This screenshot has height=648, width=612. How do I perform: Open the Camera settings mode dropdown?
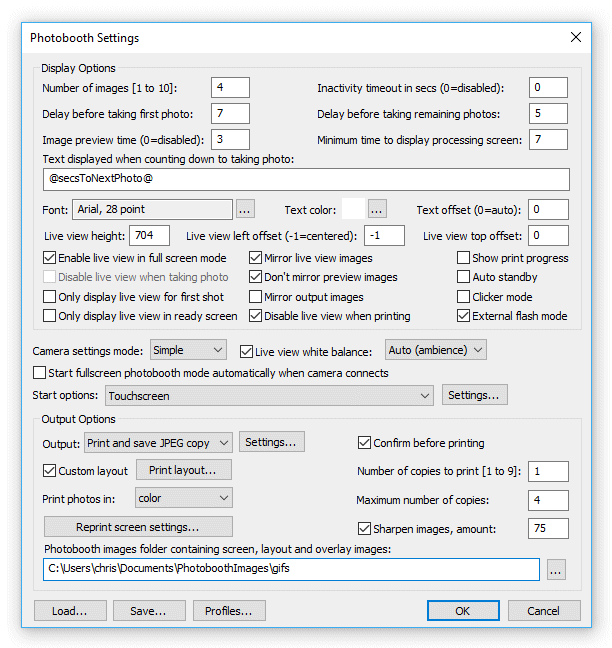click(189, 350)
